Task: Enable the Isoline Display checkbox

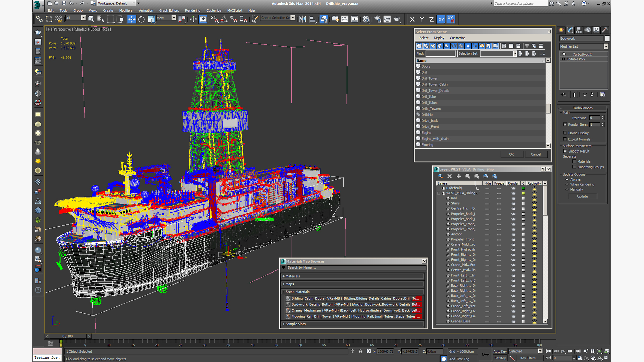Action: (565, 133)
